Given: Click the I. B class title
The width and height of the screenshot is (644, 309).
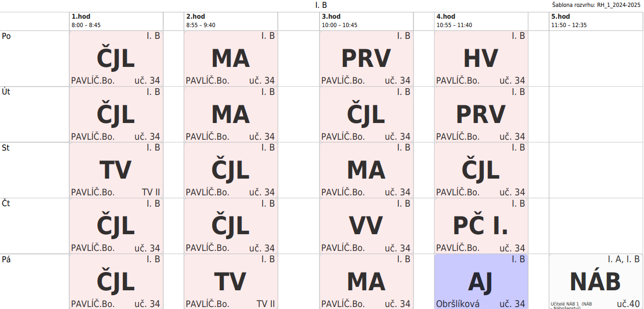Looking at the screenshot, I should point(321,5).
